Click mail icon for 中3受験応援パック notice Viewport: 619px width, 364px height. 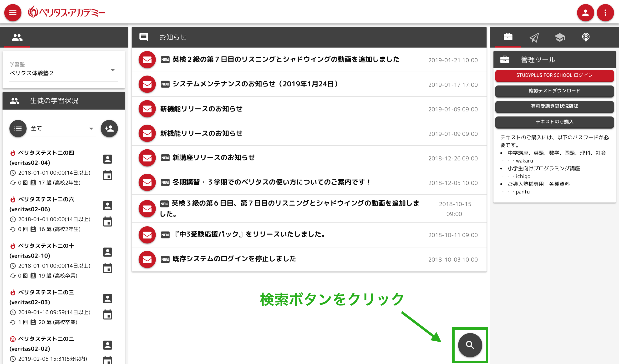click(x=147, y=235)
